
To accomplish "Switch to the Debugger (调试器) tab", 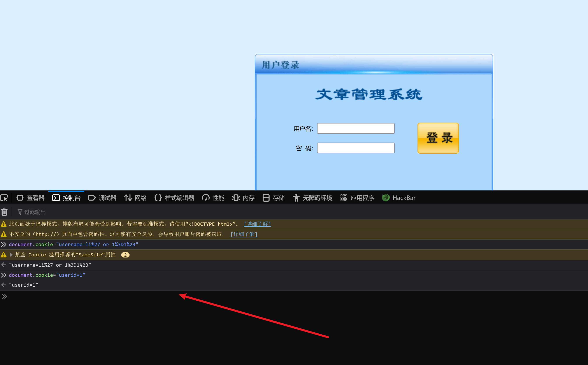I will tap(102, 198).
